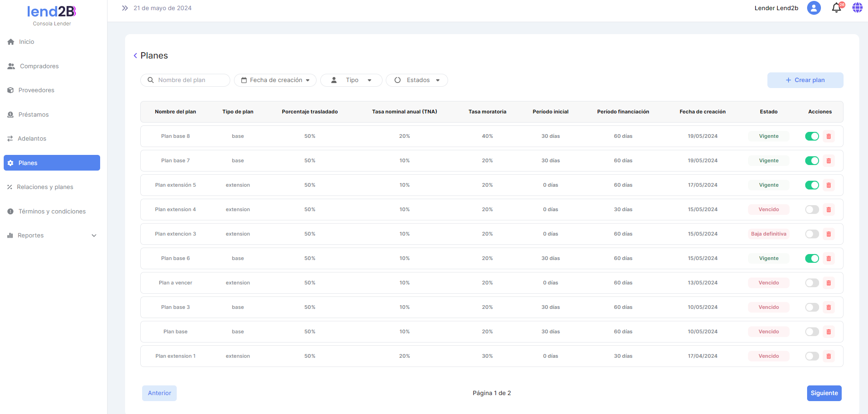This screenshot has width=868, height=414.
Task: Open the Tipo filter dropdown
Action: tap(351, 80)
